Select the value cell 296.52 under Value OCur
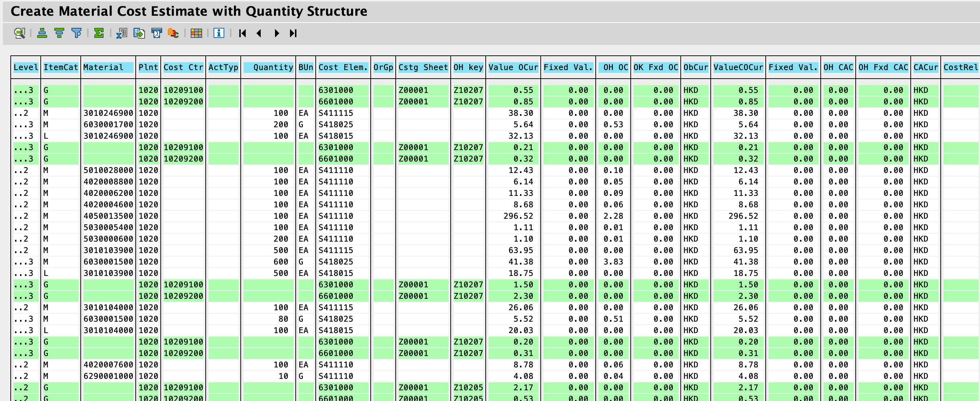 518,216
